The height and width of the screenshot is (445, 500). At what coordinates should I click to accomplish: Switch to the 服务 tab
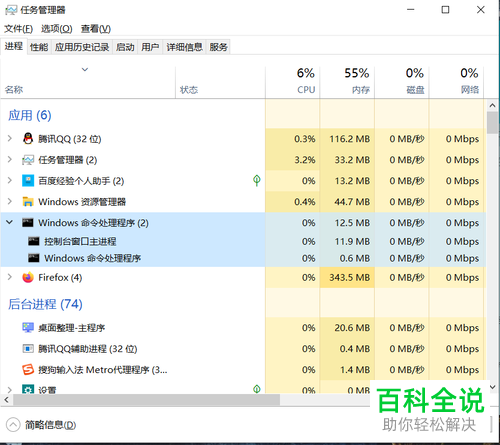click(x=218, y=47)
